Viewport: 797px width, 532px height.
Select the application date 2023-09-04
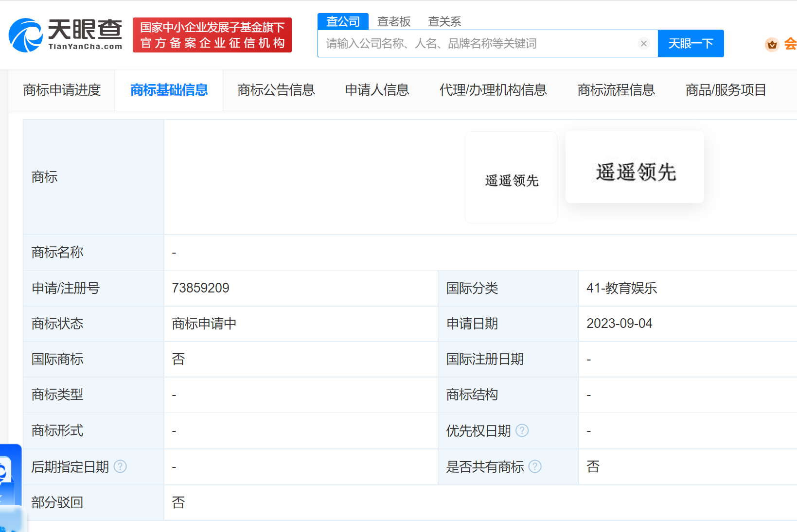pyautogui.click(x=619, y=324)
